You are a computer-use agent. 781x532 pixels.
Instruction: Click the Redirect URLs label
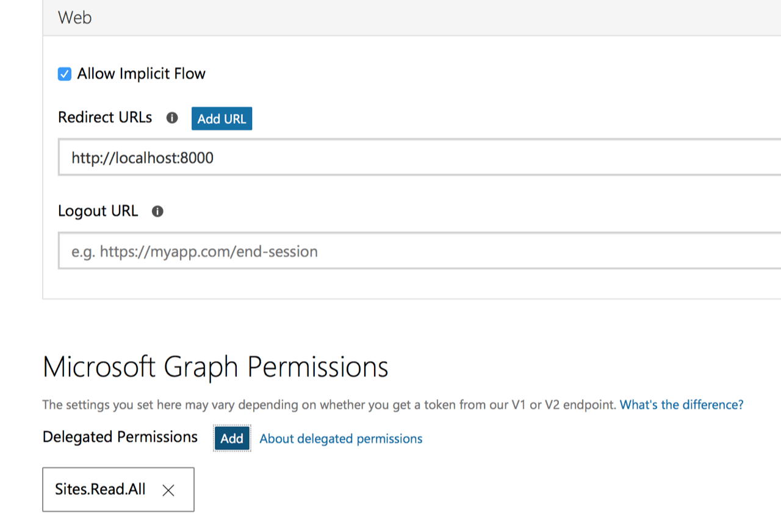(x=105, y=118)
